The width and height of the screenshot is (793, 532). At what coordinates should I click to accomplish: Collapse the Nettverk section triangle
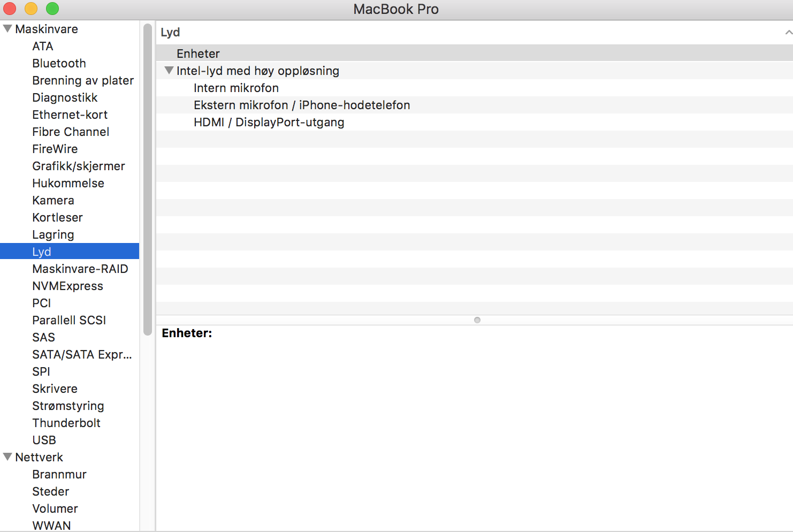pos(7,457)
